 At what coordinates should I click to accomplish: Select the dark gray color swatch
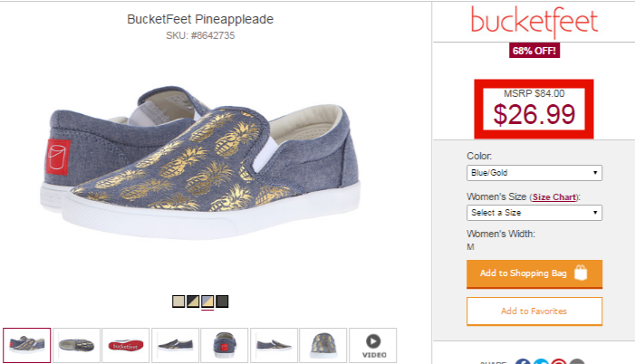(222, 302)
